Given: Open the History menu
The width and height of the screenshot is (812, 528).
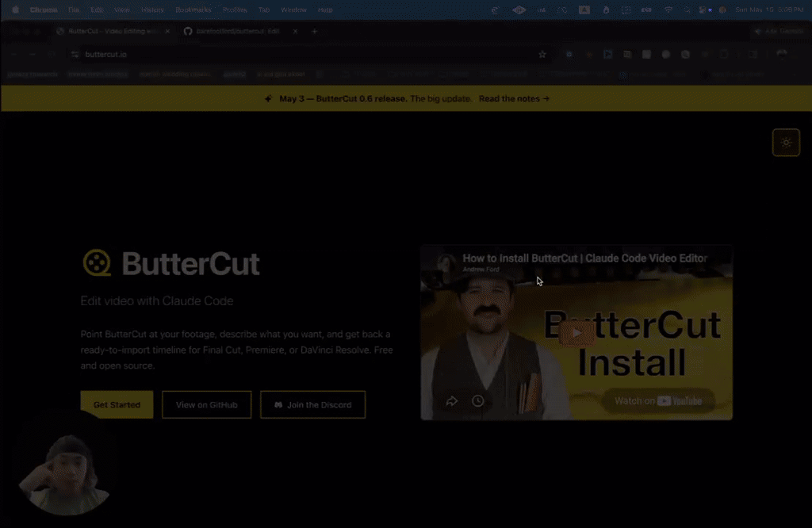Looking at the screenshot, I should [152, 10].
